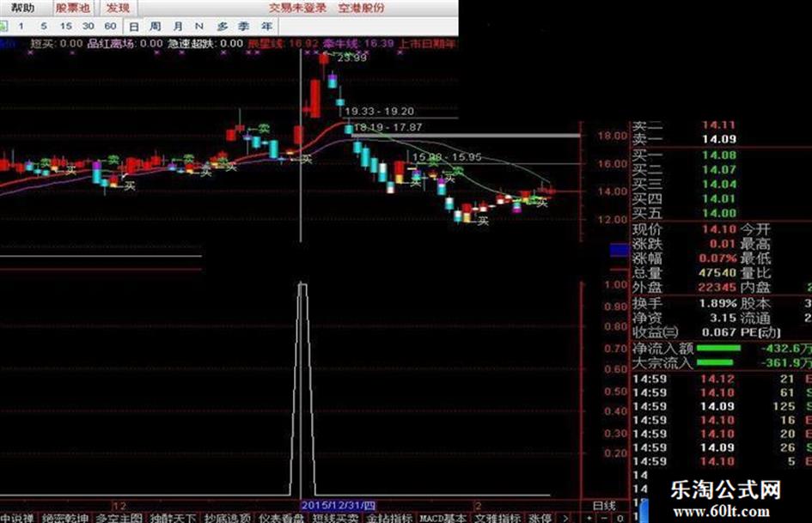This screenshot has width=812, height=523.
Task: Select the N custom-day period
Action: coord(198,26)
